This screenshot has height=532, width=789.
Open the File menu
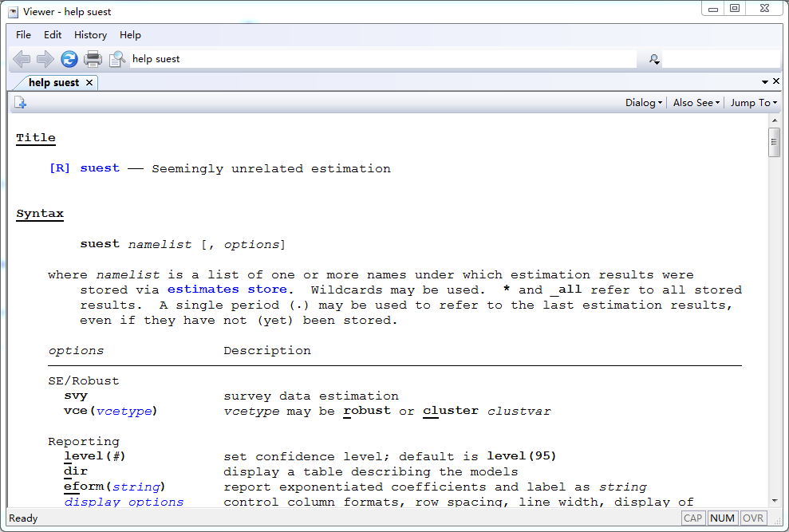[23, 35]
